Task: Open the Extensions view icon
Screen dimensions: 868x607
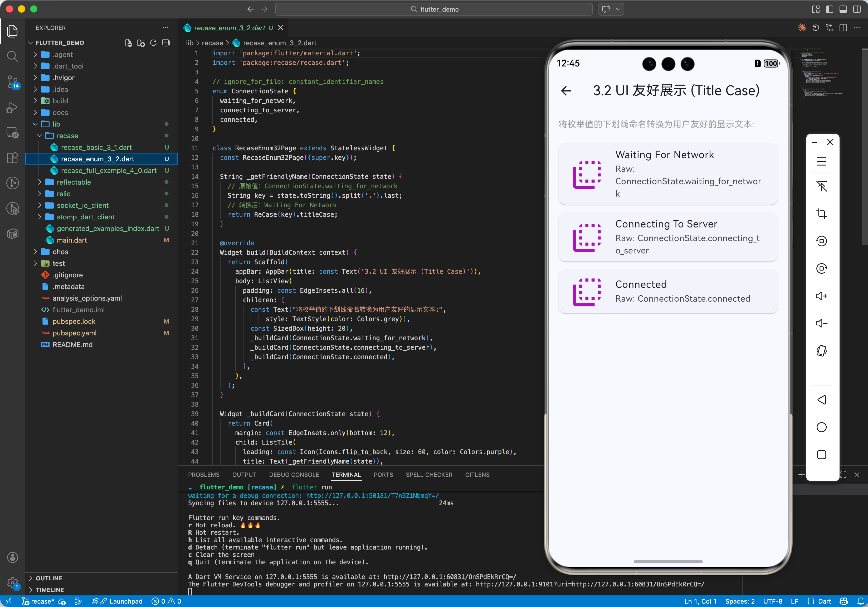Action: point(12,158)
